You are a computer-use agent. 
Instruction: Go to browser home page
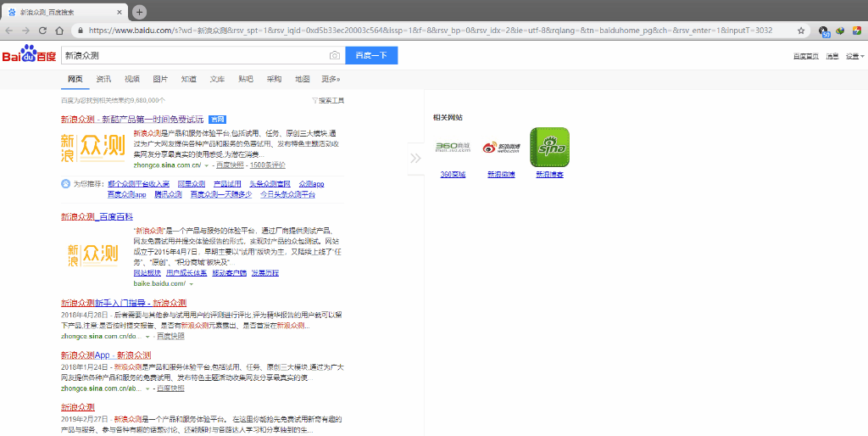click(59, 31)
